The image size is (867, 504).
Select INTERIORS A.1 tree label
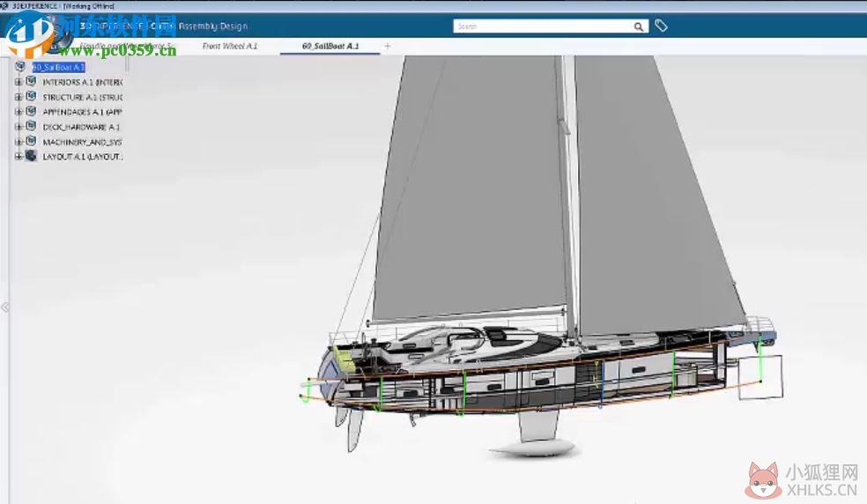point(83,83)
